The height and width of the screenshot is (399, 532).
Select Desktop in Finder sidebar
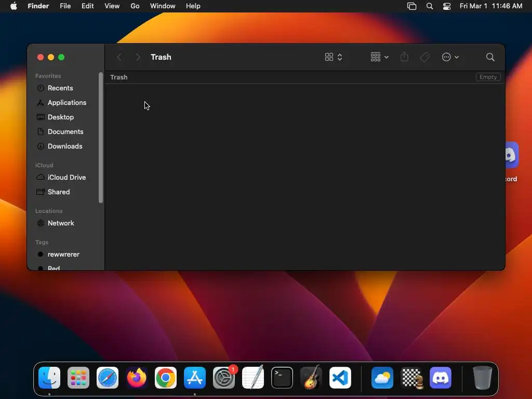[x=61, y=117]
